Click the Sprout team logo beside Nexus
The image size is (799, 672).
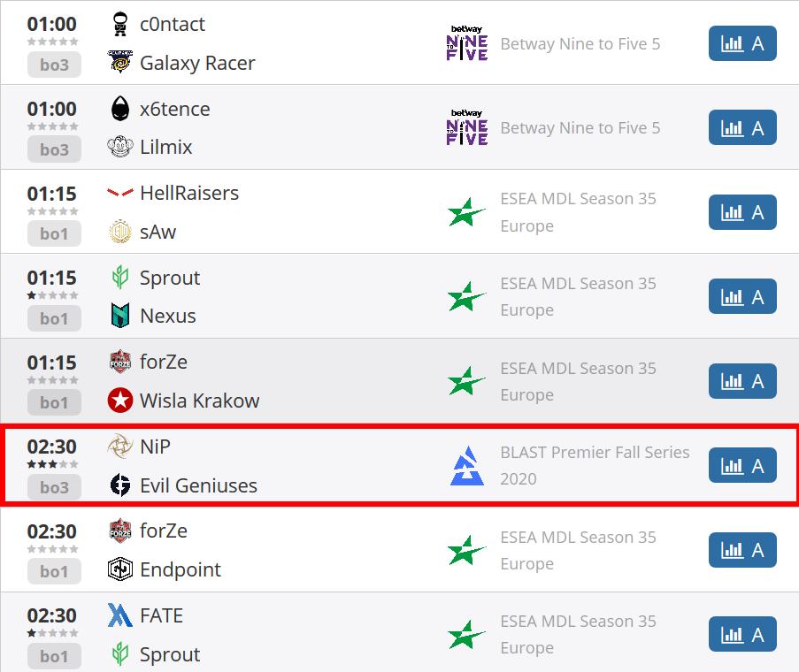tap(120, 278)
